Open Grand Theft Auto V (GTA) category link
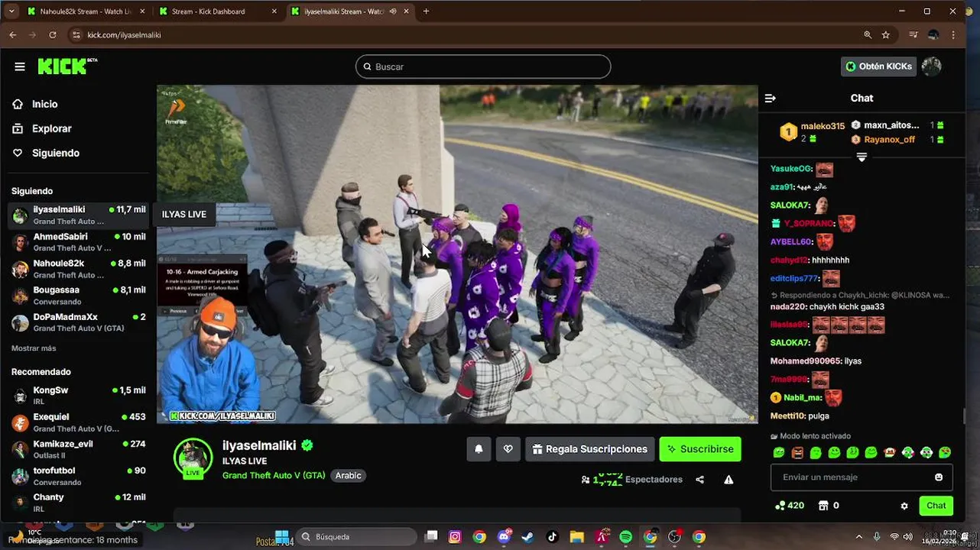 274,475
